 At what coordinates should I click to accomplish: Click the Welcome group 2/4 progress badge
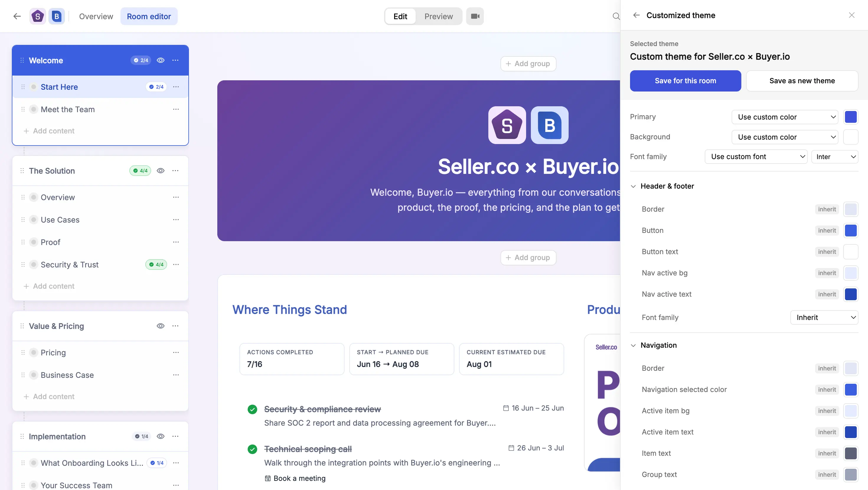point(141,60)
